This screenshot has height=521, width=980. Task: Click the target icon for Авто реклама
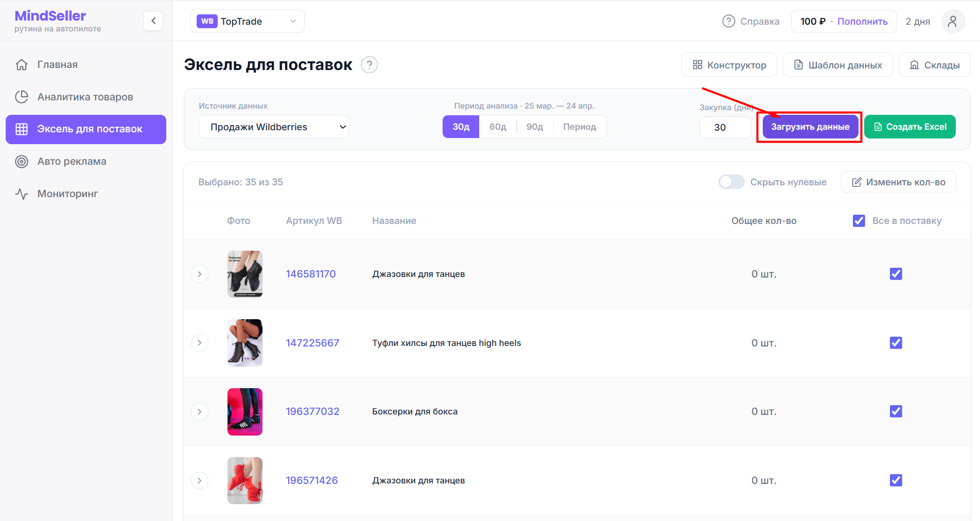[x=22, y=161]
